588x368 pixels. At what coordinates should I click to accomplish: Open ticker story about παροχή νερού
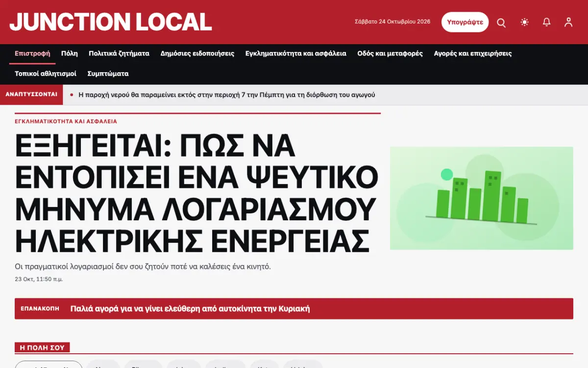coord(227,95)
